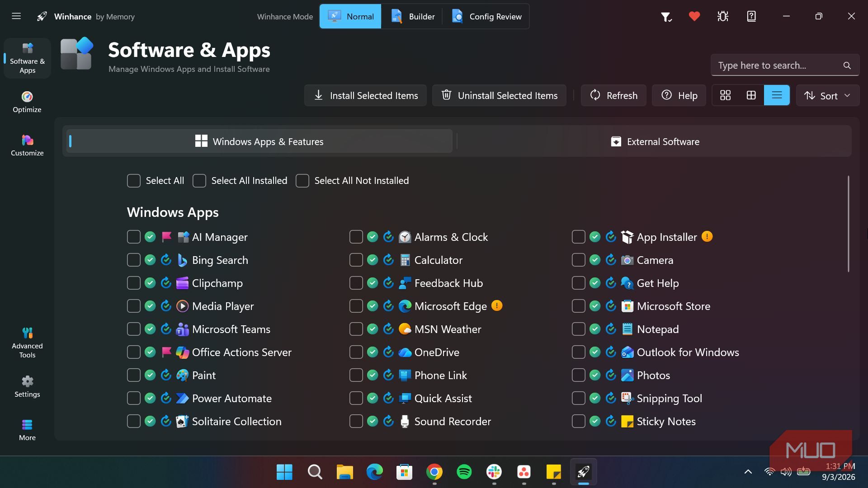Open Spotify from the taskbar
The height and width of the screenshot is (488, 868).
click(x=464, y=472)
